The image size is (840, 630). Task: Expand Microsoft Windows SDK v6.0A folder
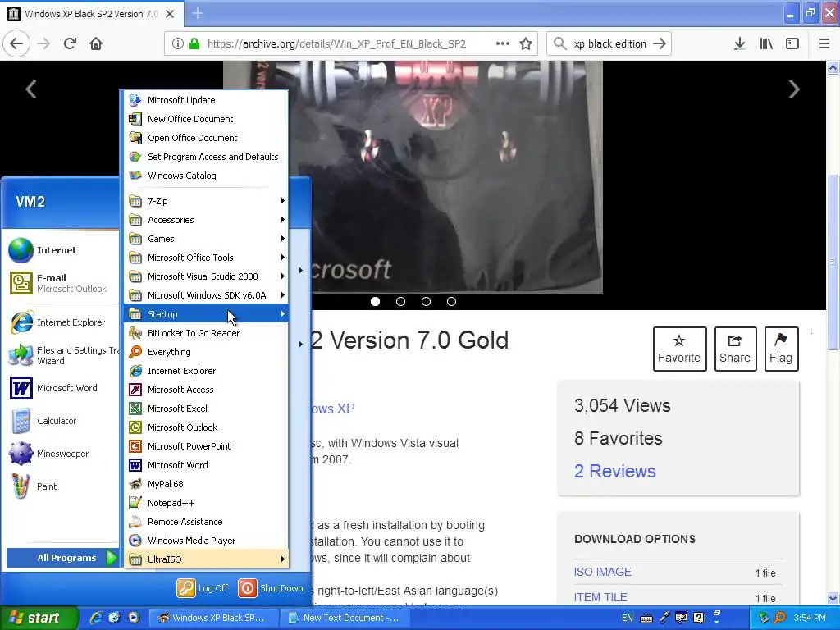[206, 295]
